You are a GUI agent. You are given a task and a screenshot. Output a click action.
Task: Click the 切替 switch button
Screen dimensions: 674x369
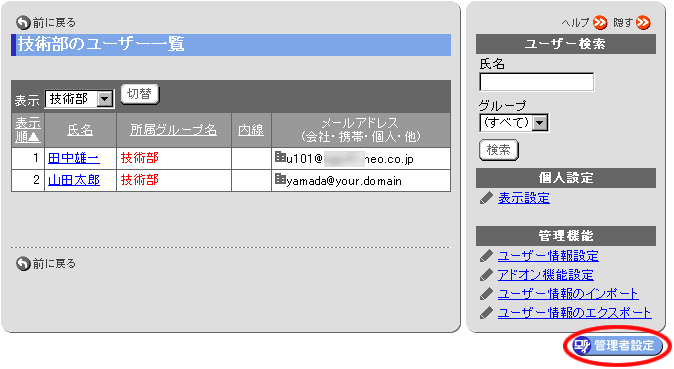(140, 94)
